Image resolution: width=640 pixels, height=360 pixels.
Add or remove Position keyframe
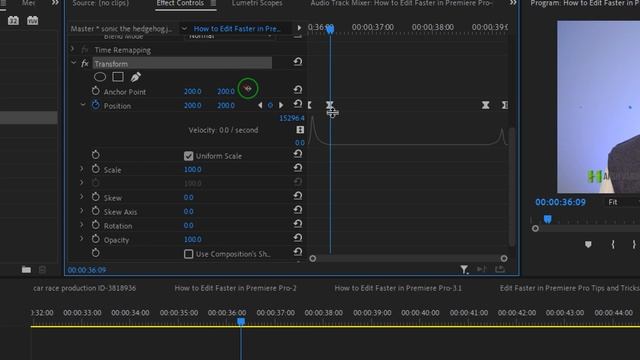click(x=270, y=105)
